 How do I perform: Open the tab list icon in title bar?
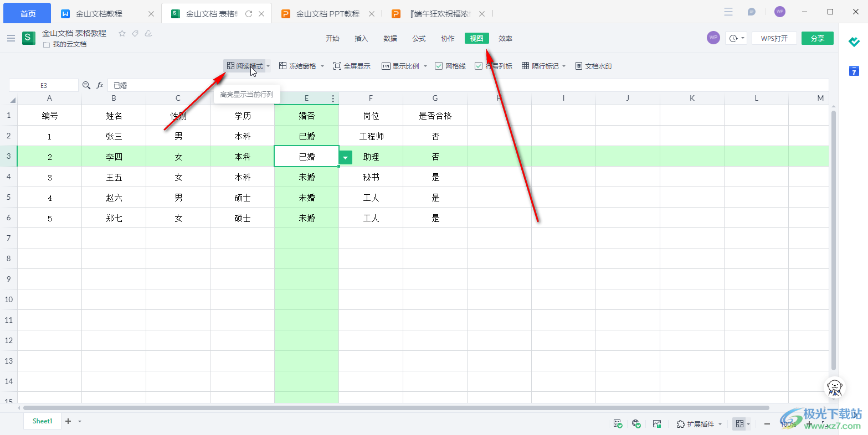[728, 12]
